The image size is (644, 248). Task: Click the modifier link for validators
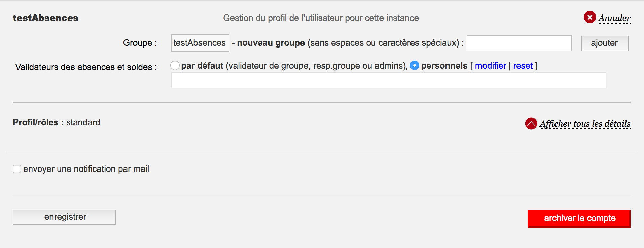490,66
